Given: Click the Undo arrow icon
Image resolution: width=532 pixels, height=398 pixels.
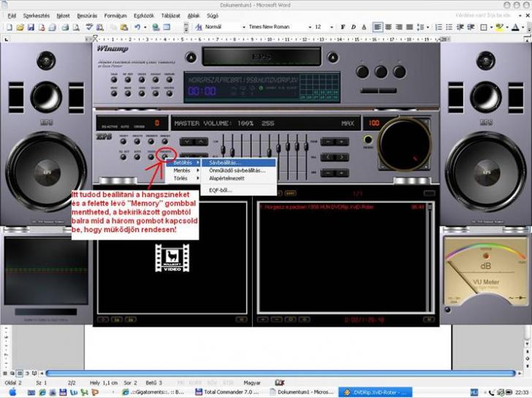Looking at the screenshot, I should click(136, 27).
